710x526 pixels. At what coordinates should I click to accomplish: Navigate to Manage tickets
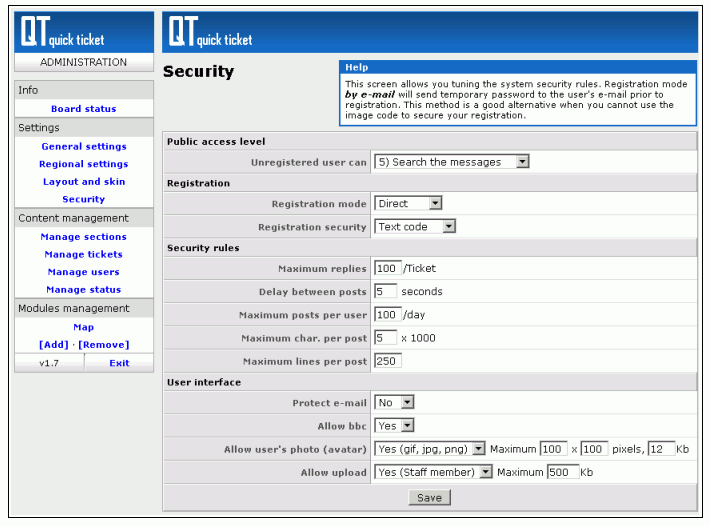tap(84, 255)
